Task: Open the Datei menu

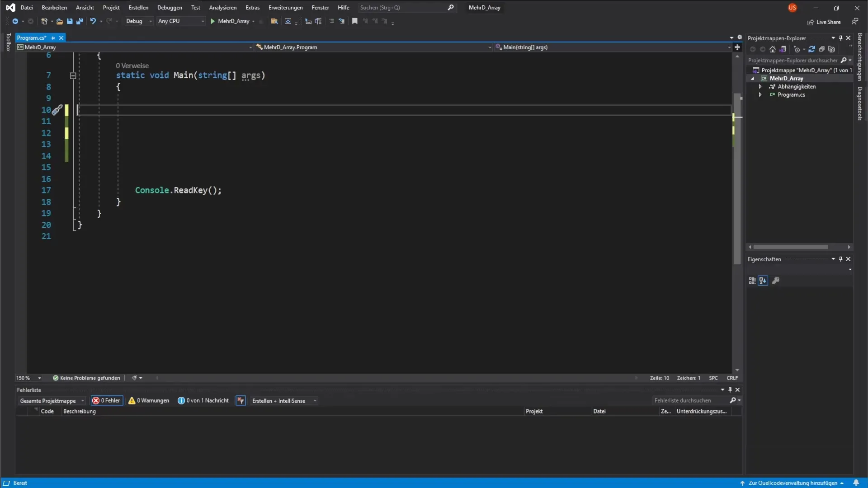Action: (x=27, y=8)
